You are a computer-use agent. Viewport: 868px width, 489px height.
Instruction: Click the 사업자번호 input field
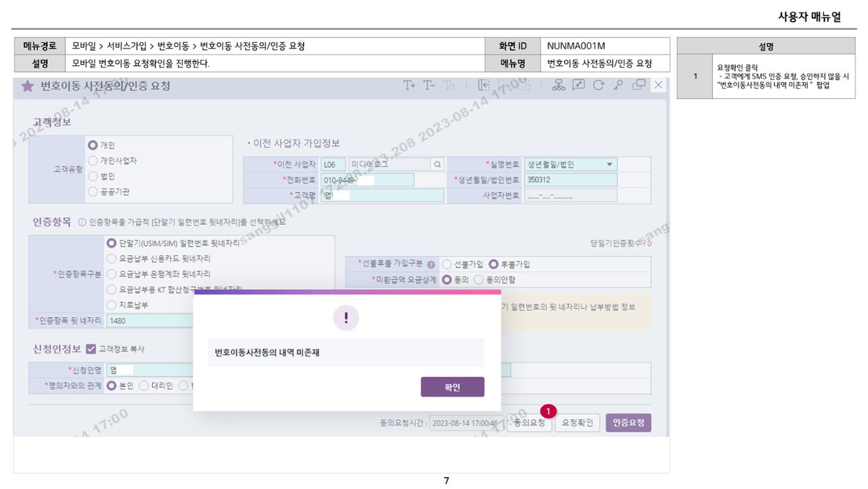tap(570, 195)
